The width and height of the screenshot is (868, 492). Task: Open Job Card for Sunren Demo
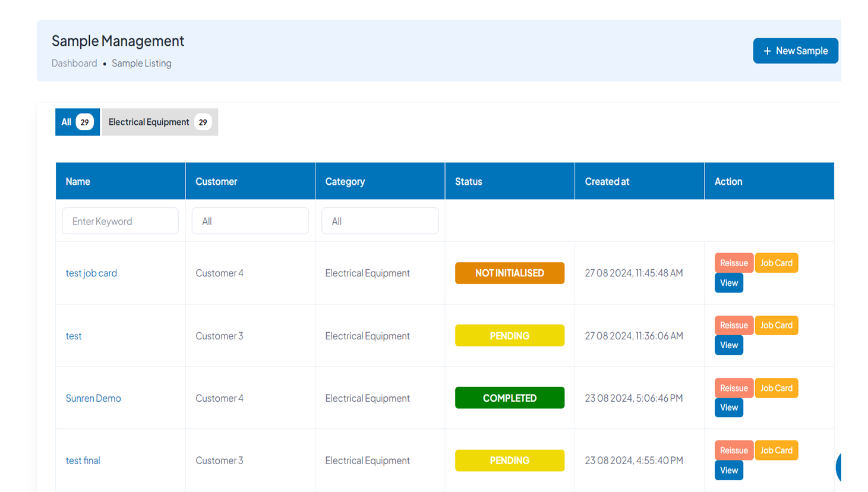[x=776, y=388]
